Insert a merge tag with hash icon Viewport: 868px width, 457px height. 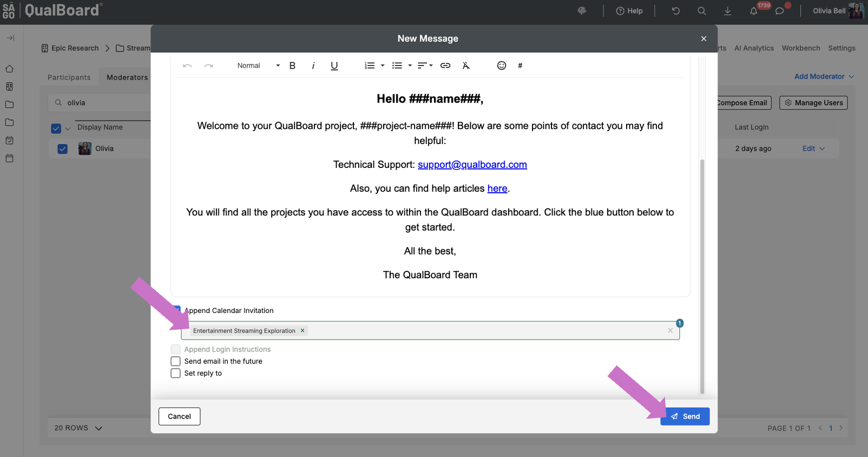tap(520, 66)
